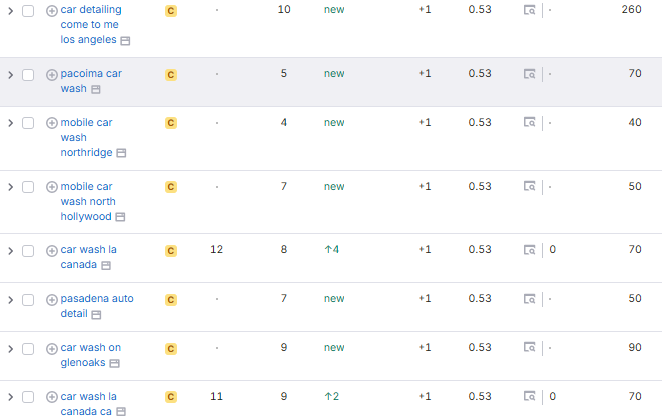Open SERP snapshot for mobile car wash north hollywood

(530, 187)
